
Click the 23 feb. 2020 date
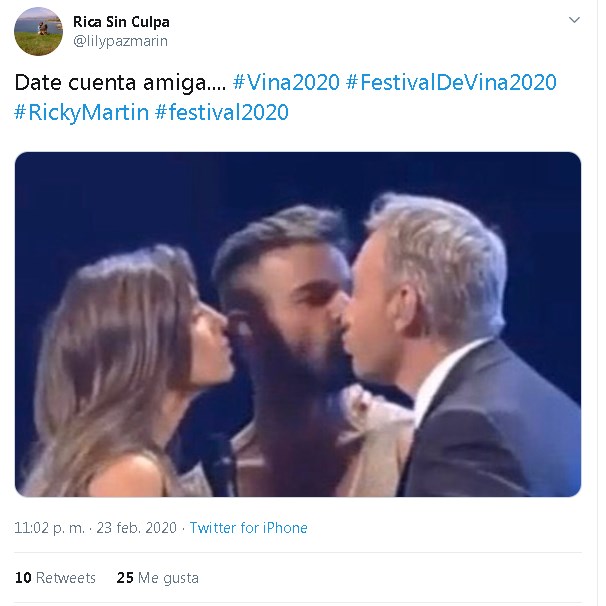tap(137, 528)
